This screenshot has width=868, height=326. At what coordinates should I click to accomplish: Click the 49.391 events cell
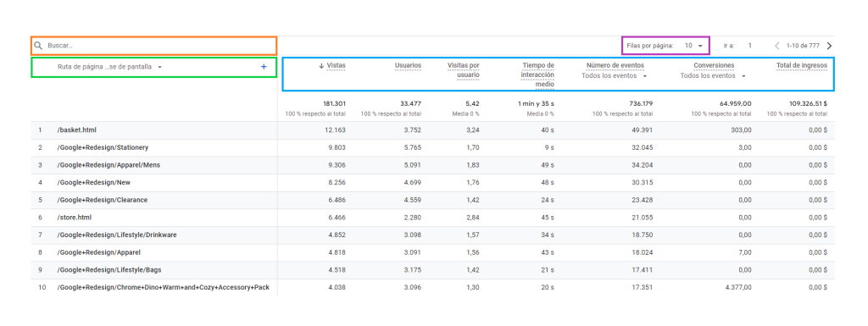pos(643,130)
